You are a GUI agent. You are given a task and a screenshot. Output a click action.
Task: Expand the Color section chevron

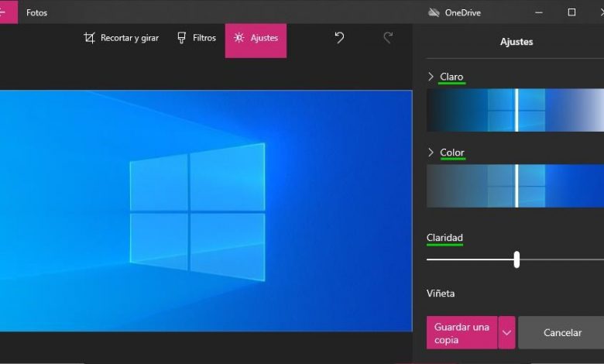pos(431,152)
